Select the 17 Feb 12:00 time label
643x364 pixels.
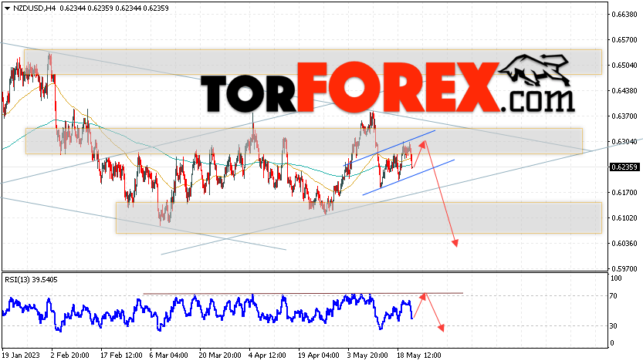pos(121,355)
